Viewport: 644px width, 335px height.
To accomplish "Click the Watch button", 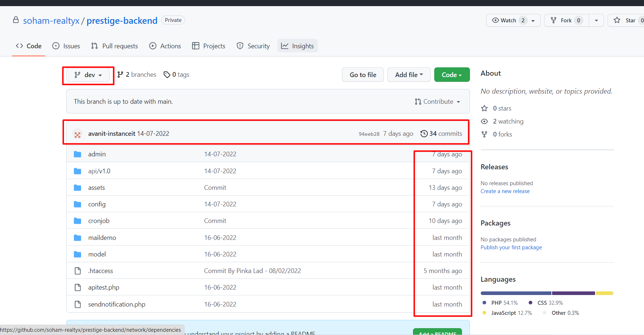I will [513, 21].
